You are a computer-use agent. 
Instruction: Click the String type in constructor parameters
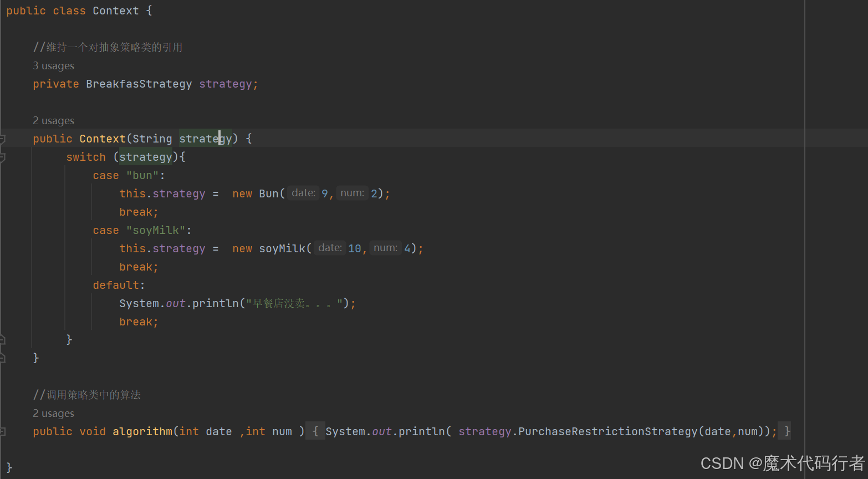[x=152, y=139]
